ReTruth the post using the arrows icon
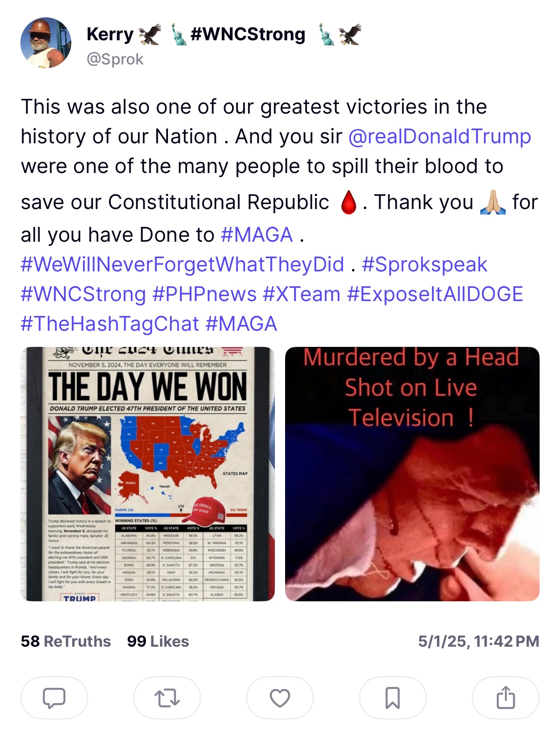 coord(167,698)
